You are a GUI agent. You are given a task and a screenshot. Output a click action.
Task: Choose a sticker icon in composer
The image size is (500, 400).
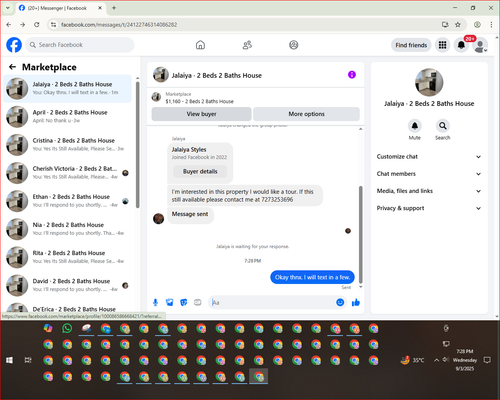point(184,302)
